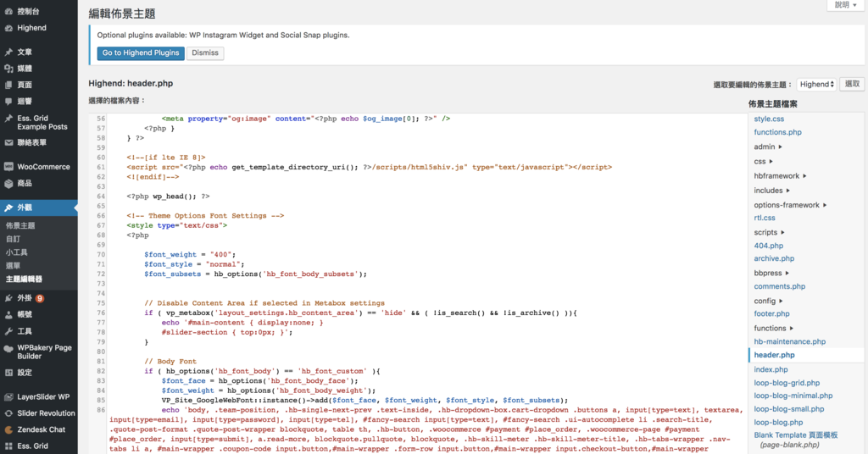The image size is (868, 454).
Task: Select header.php in theme files list
Action: coord(774,355)
